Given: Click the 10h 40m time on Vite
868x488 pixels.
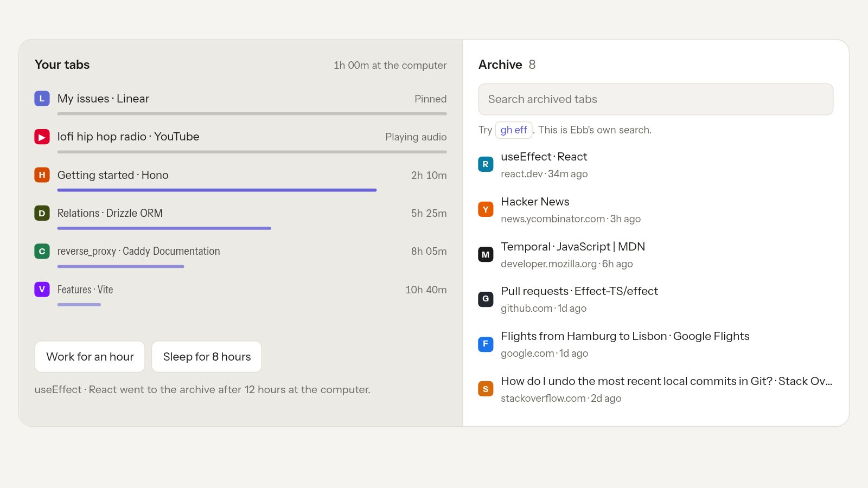Looking at the screenshot, I should (426, 290).
